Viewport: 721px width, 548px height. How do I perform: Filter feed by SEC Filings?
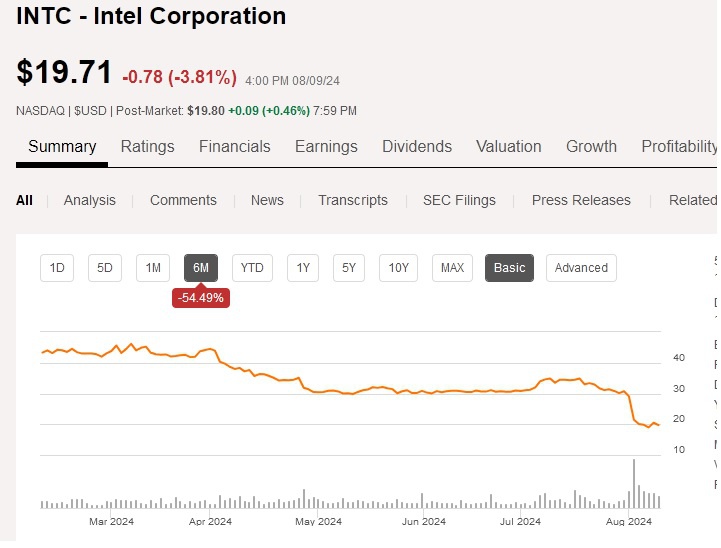tap(459, 200)
